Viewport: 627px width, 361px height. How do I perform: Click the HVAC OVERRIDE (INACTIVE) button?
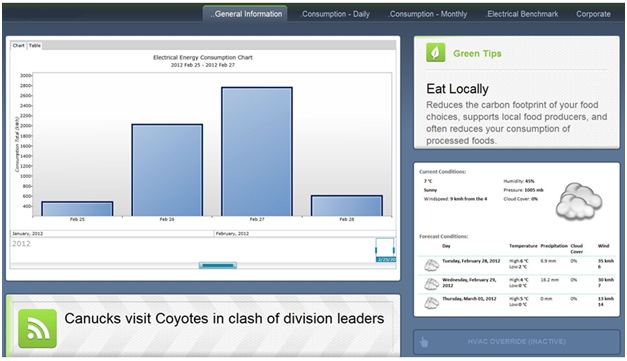click(x=516, y=341)
